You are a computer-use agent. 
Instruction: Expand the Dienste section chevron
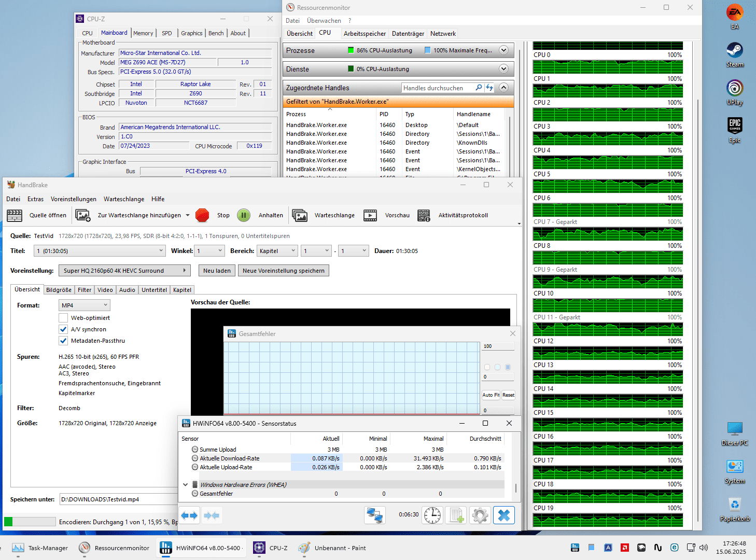point(503,69)
